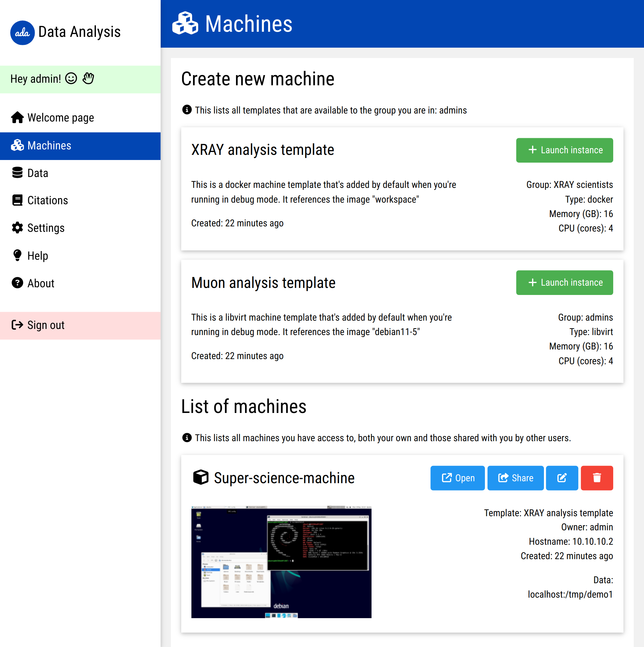
Task: Delete Super-science-machine with trash icon
Action: click(597, 478)
